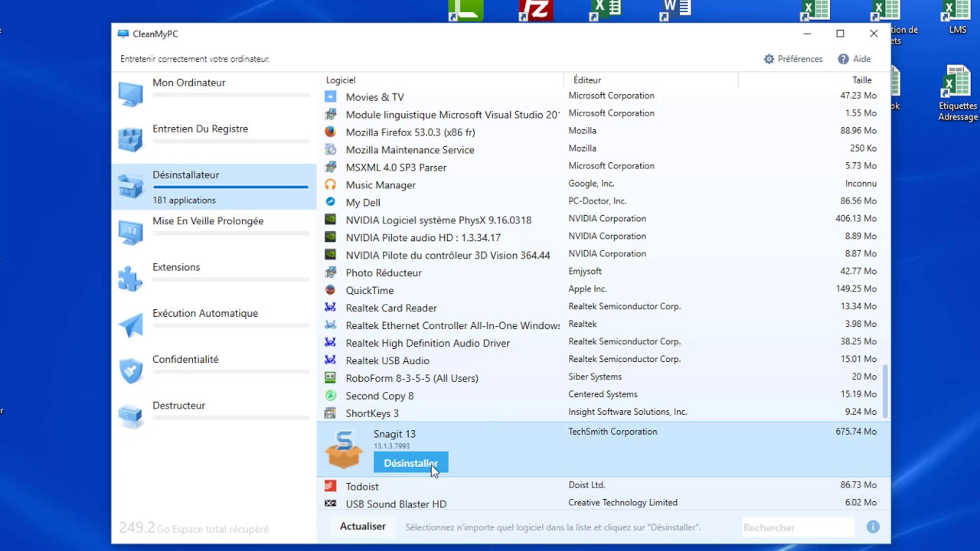The width and height of the screenshot is (980, 551).
Task: Click the Préférences gear icon
Action: (769, 59)
